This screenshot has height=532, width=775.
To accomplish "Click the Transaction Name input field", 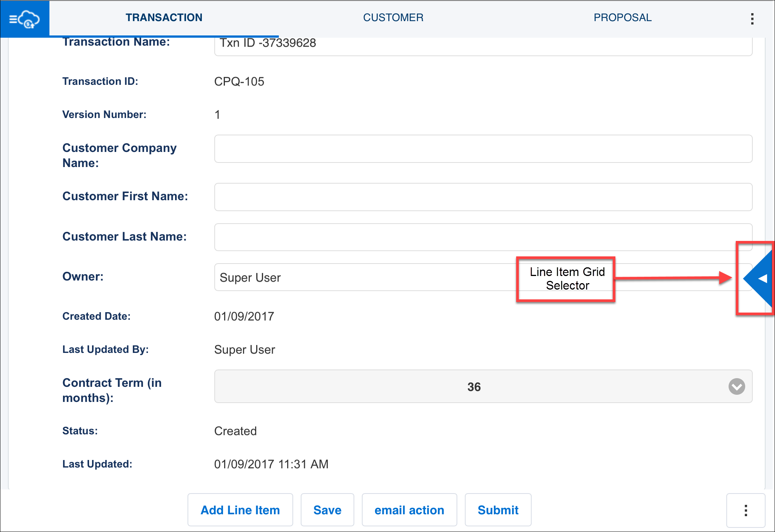I will [483, 44].
